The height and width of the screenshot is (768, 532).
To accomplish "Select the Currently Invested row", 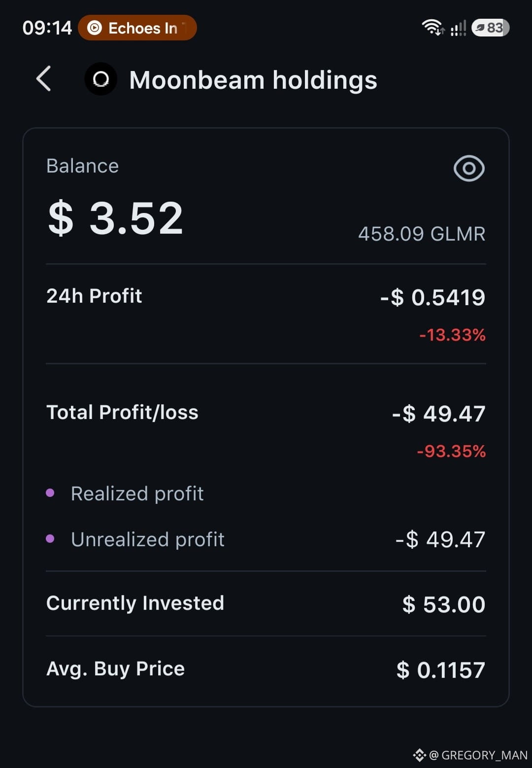I will [x=266, y=604].
